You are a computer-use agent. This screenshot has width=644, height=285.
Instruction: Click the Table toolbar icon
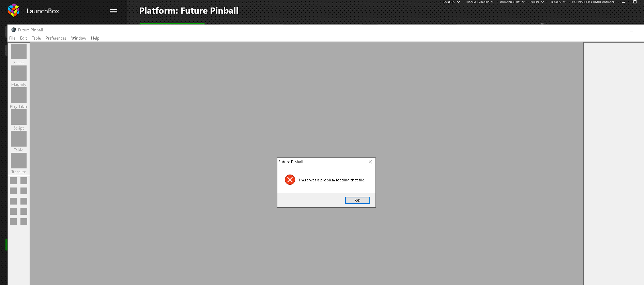pos(19,139)
